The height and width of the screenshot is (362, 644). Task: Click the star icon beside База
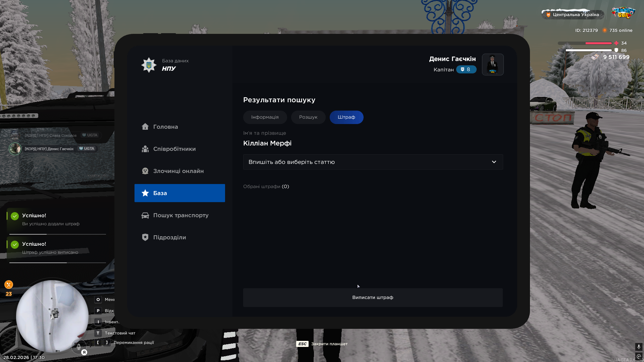click(145, 193)
